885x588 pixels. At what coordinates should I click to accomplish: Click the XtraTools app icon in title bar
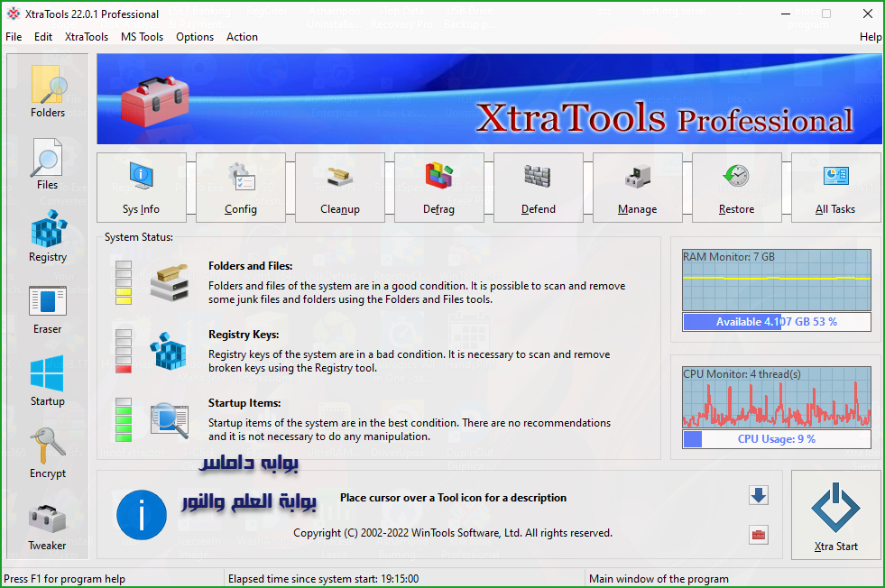[13, 14]
